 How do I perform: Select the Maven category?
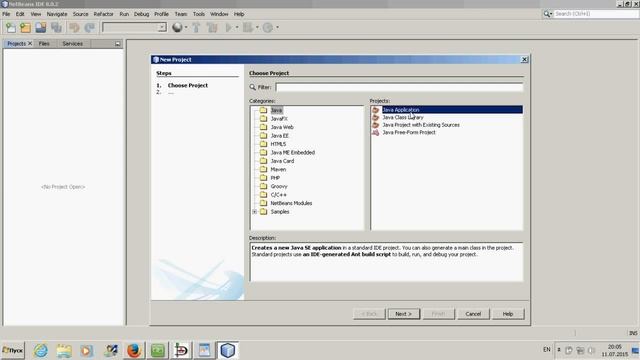click(278, 169)
